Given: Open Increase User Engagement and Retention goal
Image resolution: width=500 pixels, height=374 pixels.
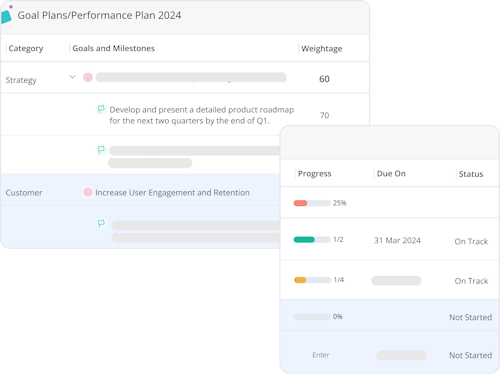Looking at the screenshot, I should click(x=172, y=193).
